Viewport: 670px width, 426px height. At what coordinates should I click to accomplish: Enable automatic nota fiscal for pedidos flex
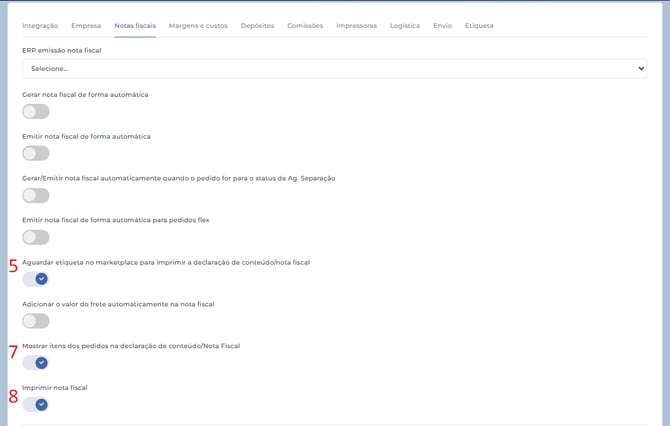[36, 238]
